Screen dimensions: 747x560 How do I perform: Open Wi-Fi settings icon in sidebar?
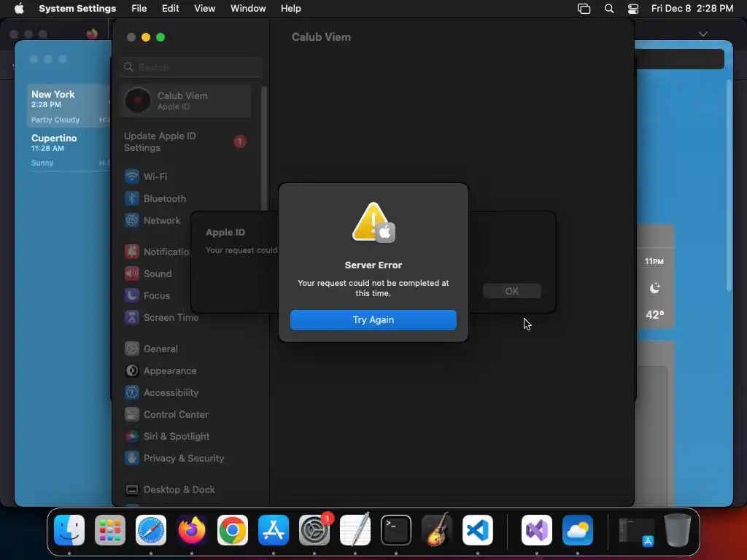(x=132, y=176)
